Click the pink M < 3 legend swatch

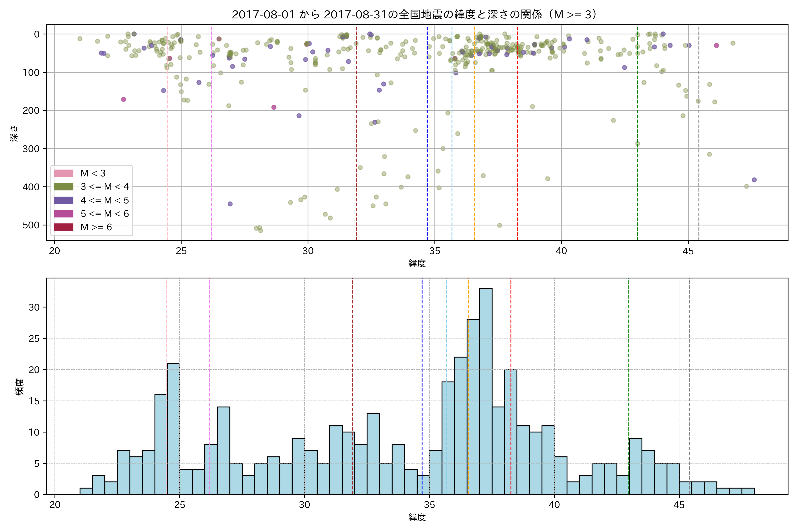tap(63, 173)
